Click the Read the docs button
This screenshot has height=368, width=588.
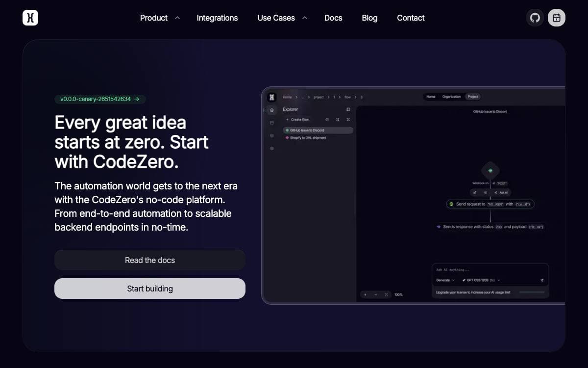[x=150, y=260]
